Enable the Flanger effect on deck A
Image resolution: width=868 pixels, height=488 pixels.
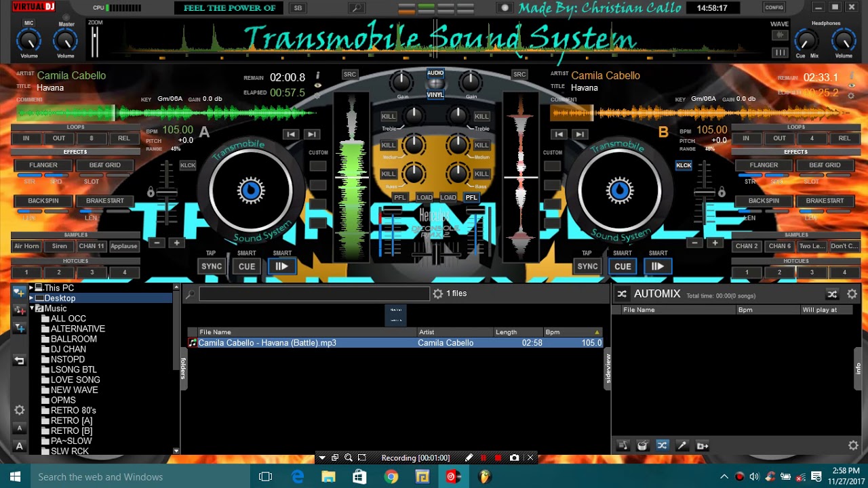point(43,165)
